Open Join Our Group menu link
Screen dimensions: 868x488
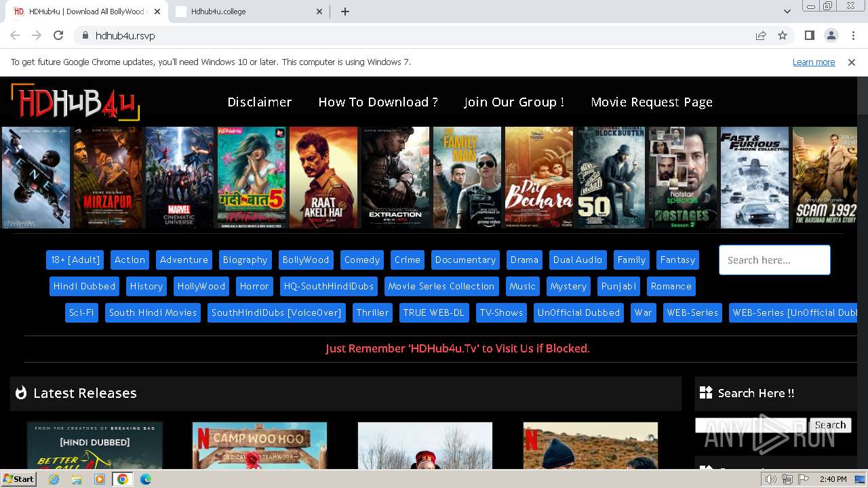514,102
